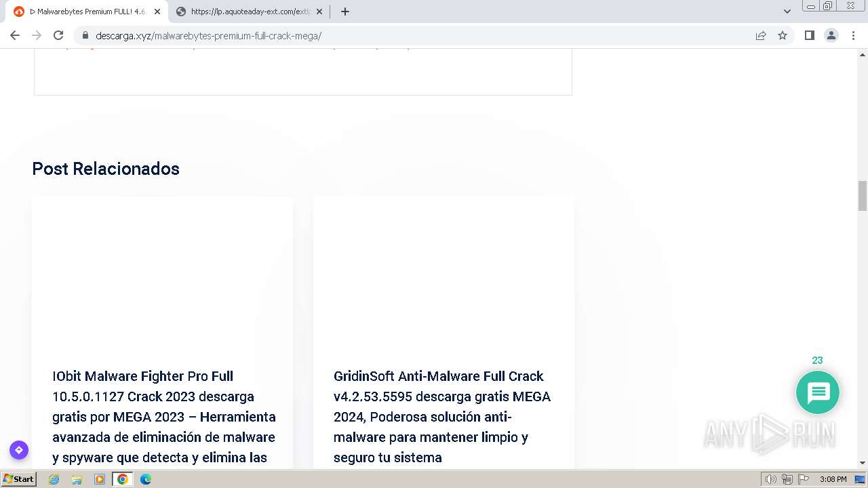
Task: Switch to lp.aquoteaday-ext.com tab
Action: click(249, 12)
